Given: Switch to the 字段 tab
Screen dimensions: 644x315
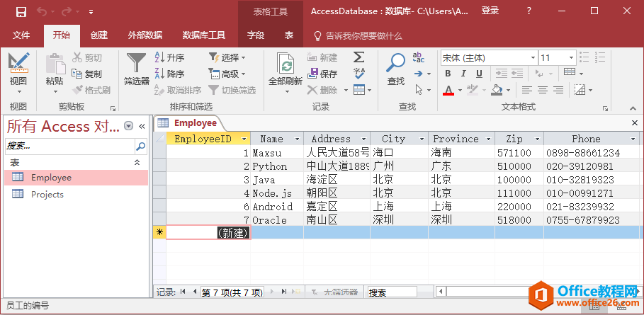Looking at the screenshot, I should pos(256,35).
